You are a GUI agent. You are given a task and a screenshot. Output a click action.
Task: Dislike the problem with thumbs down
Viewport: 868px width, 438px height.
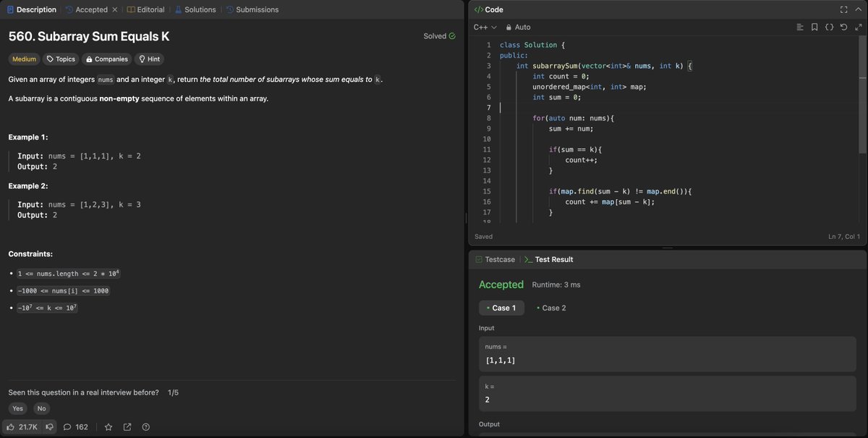pos(50,427)
